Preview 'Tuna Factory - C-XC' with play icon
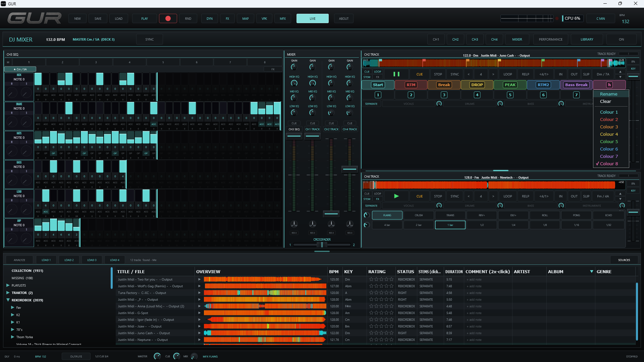644x362 pixels. click(x=199, y=293)
